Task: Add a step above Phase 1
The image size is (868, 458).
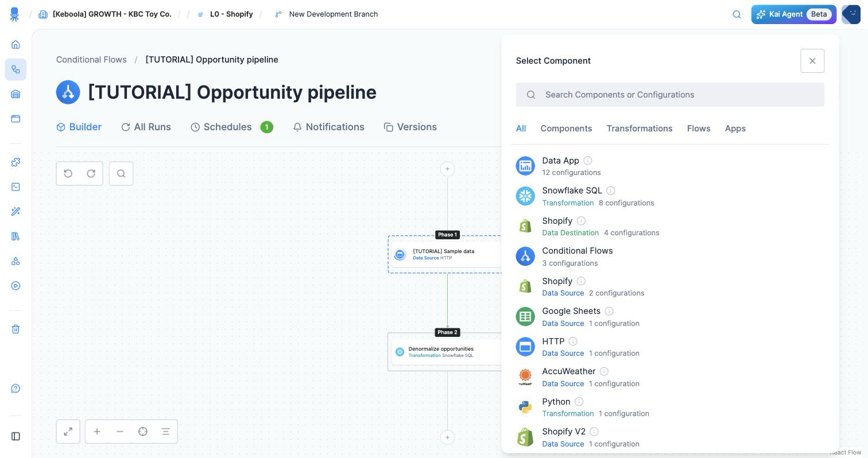Action: click(448, 169)
